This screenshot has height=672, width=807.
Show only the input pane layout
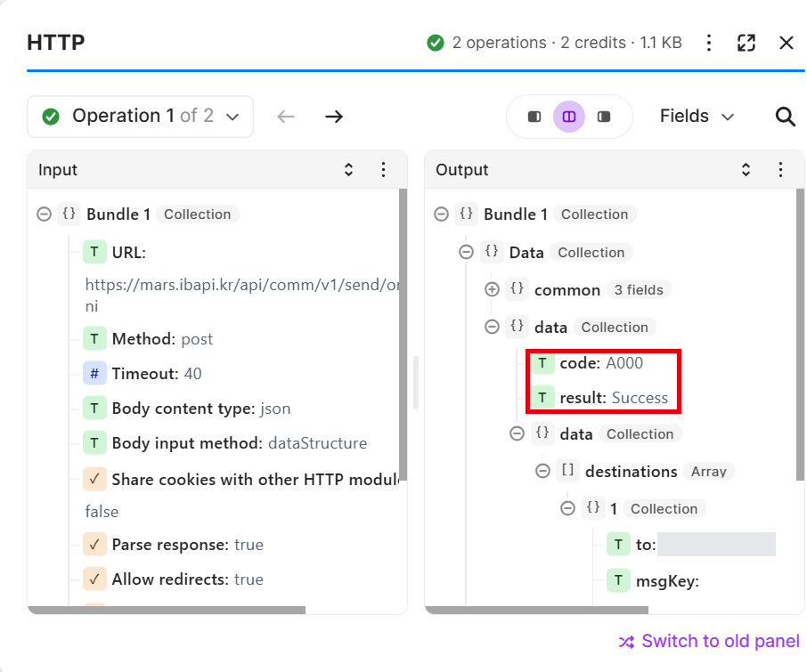[x=534, y=117]
